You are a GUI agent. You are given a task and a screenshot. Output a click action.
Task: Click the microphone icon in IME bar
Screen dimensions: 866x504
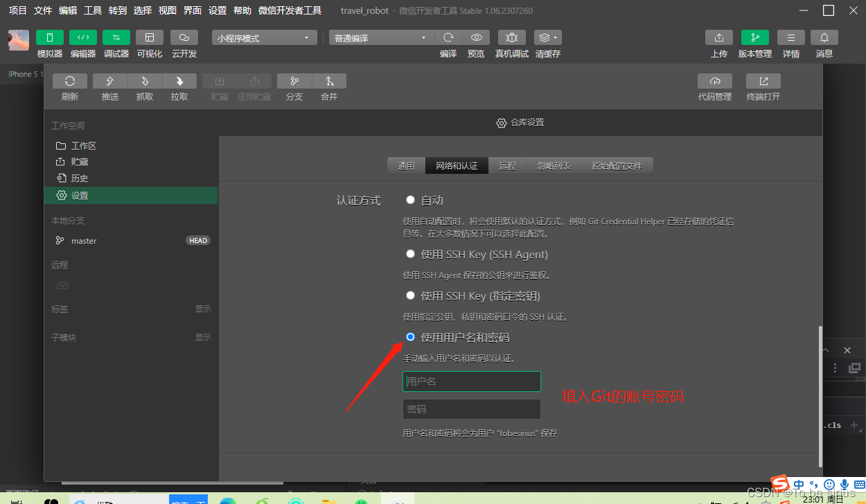(845, 484)
